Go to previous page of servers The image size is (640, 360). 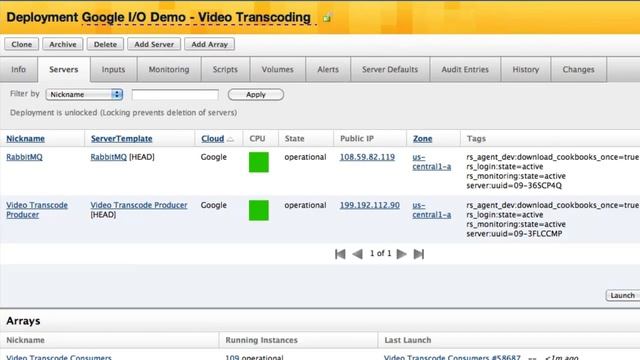pos(358,254)
